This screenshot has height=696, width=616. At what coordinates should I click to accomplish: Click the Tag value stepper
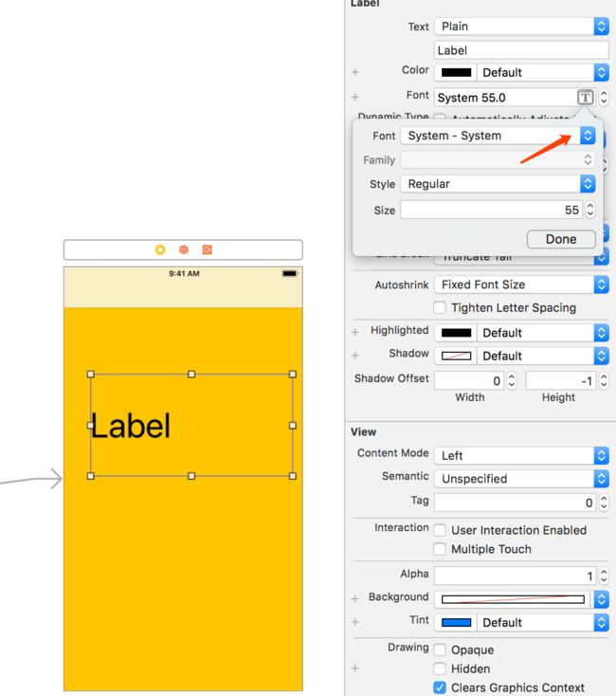click(x=604, y=503)
